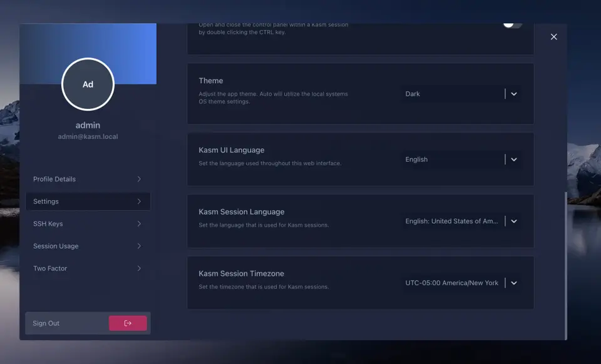The width and height of the screenshot is (601, 364).
Task: Expand the Kasm Session Timezone dropdown arrow
Action: pos(514,283)
